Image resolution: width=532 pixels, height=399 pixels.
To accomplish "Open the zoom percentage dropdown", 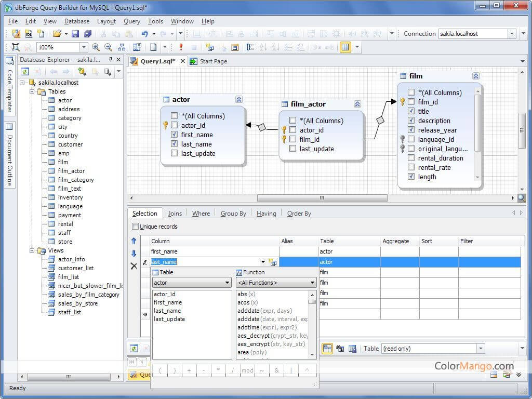I will (84, 47).
